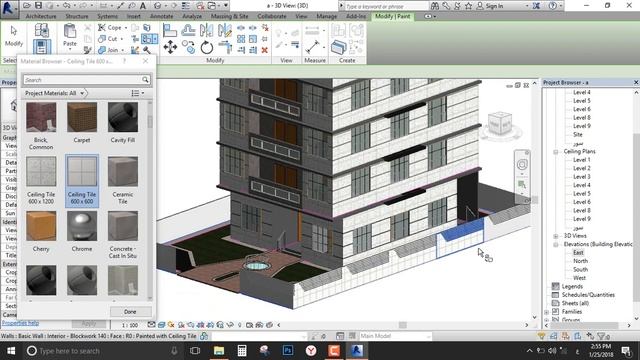Select the Mirror Pick Axis tool

[x=207, y=30]
